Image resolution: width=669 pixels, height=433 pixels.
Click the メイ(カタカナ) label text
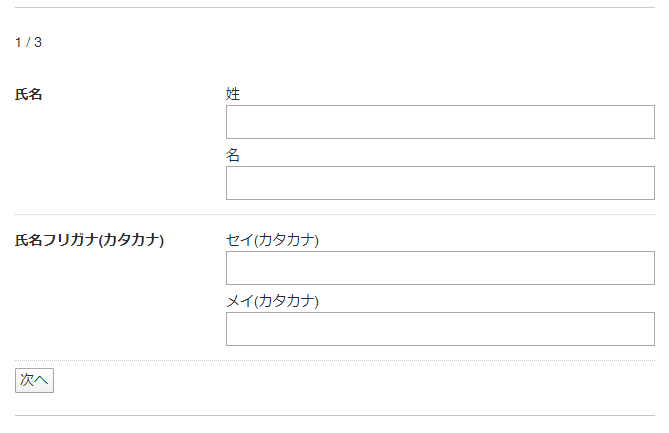coord(272,301)
